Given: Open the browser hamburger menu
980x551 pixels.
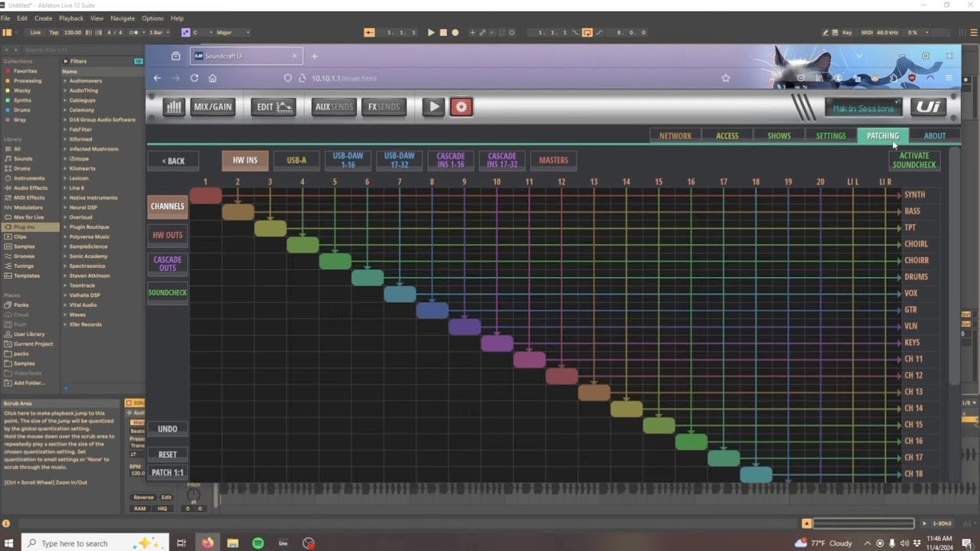Looking at the screenshot, I should coord(949,78).
